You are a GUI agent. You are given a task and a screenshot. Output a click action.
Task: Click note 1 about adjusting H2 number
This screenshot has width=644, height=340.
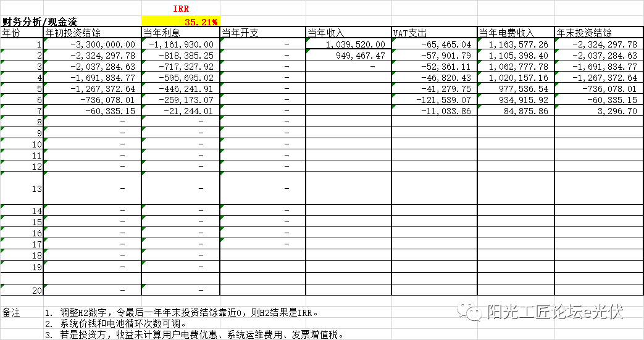182,312
